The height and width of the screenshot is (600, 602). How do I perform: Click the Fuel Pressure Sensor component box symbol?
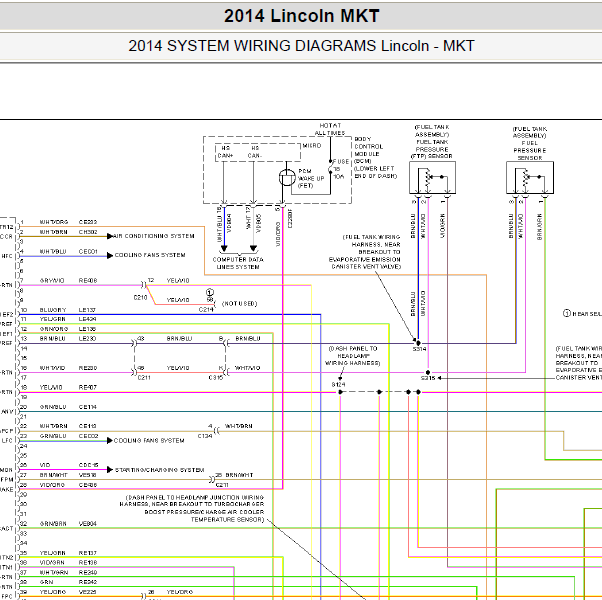(530, 177)
